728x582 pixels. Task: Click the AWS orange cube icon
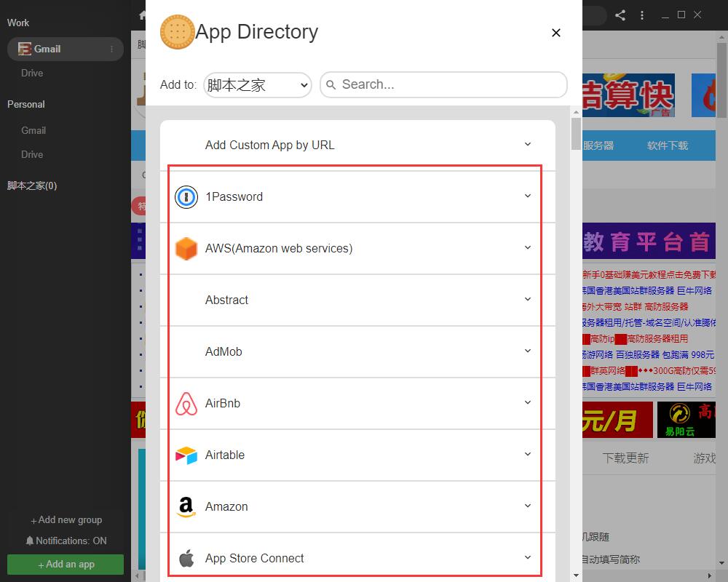coord(186,249)
